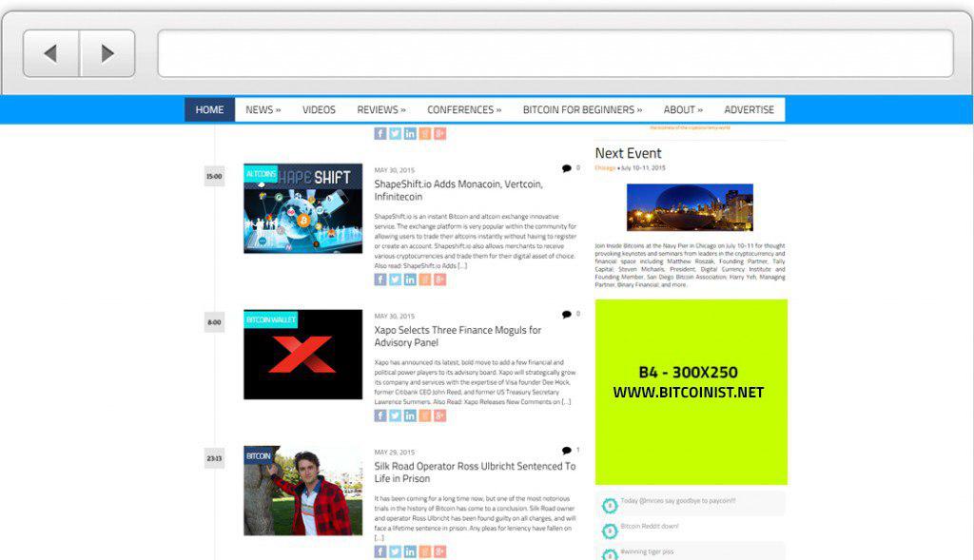This screenshot has width=974, height=560.
Task: Select the VIDEOS menu item
Action: click(x=319, y=109)
